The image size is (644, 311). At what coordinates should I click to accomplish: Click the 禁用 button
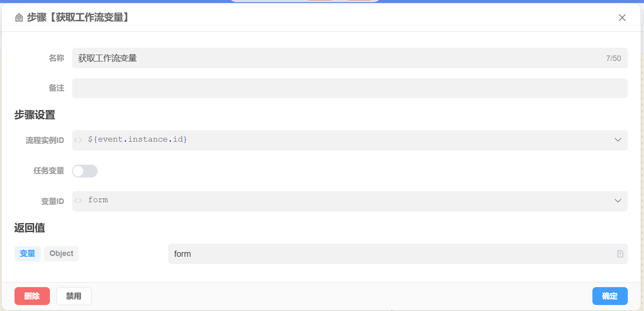pyautogui.click(x=74, y=296)
